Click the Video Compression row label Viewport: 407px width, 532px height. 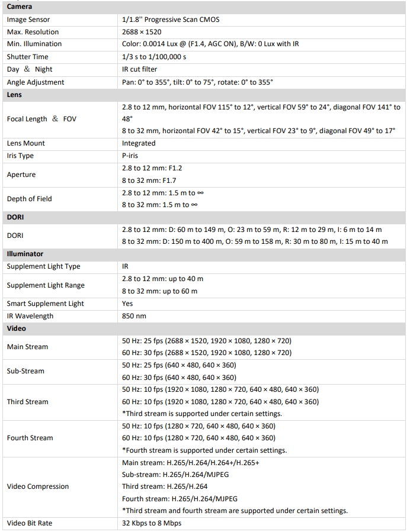tap(38, 486)
